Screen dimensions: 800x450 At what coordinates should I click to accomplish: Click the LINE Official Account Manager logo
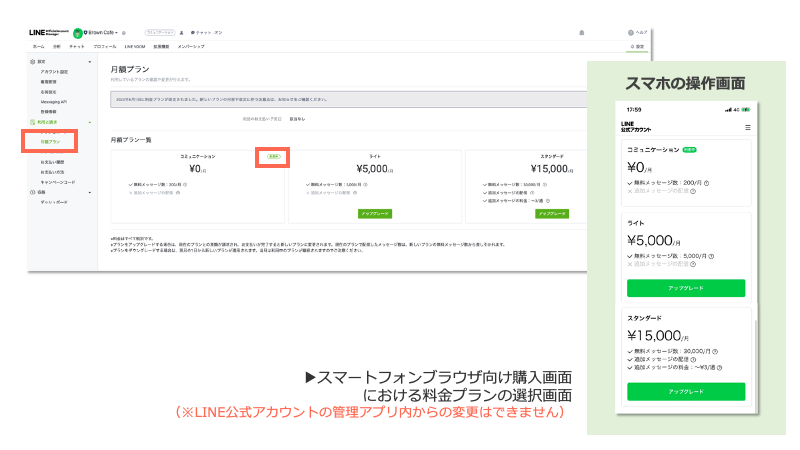tap(49, 33)
